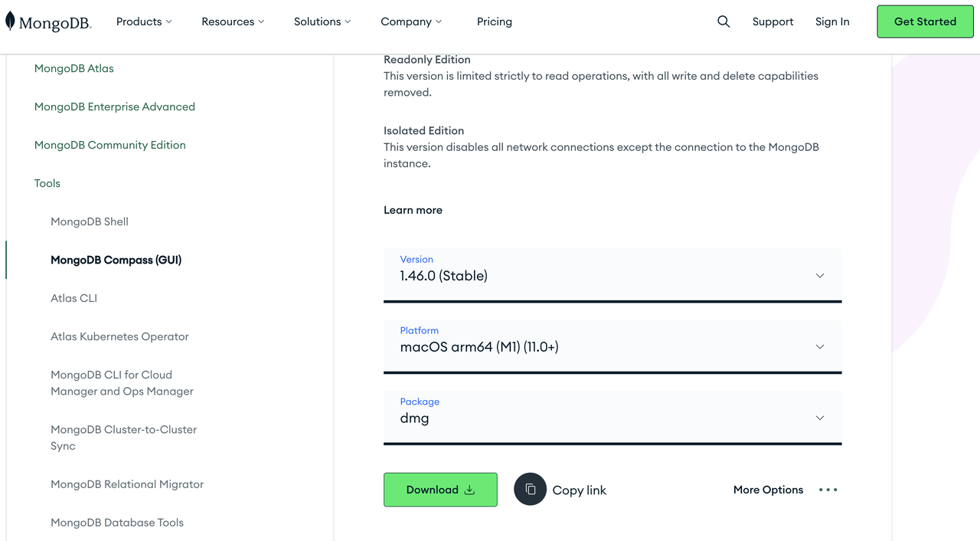Screen dimensions: 980x541
Task: Open the search magnifier icon
Action: 724,21
